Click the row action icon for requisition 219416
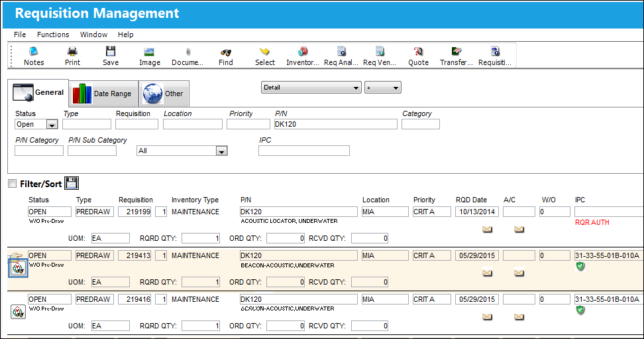Image resolution: width=644 pixels, height=339 pixels. point(18,312)
